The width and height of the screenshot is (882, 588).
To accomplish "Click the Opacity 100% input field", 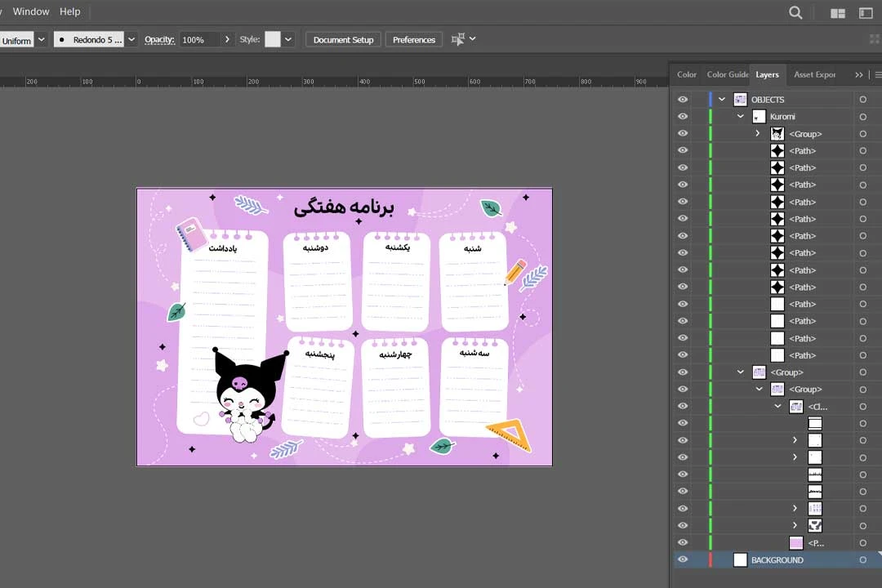I will [x=198, y=40].
